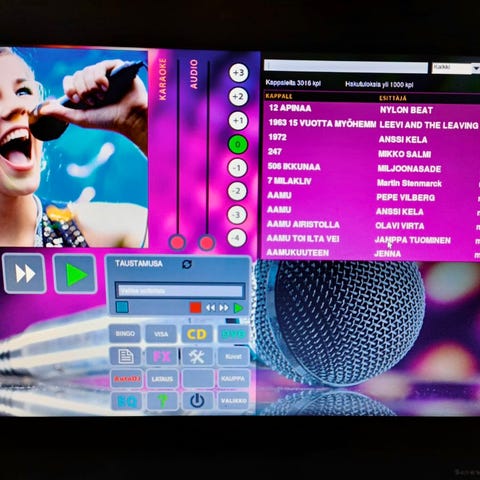The height and width of the screenshot is (480, 480).
Task: Open the DVD button
Action: [x=233, y=334]
